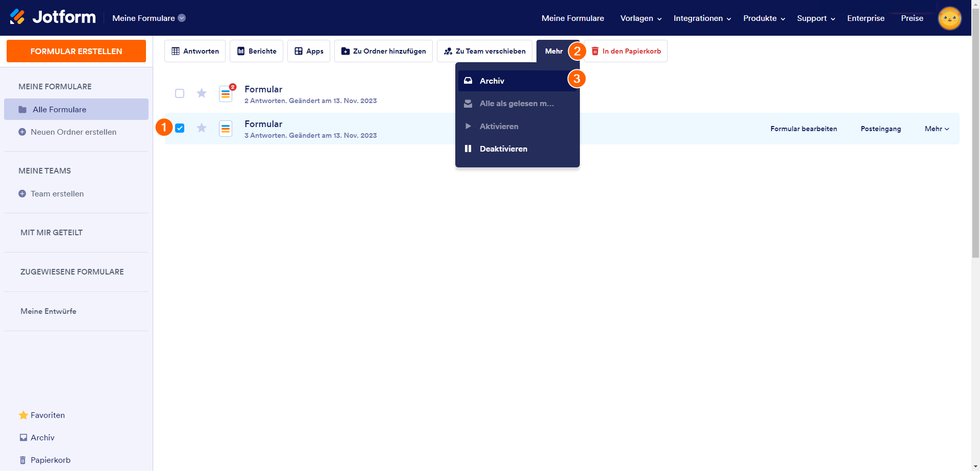
Task: Select Archiv in the Mehr menu
Action: point(518,81)
